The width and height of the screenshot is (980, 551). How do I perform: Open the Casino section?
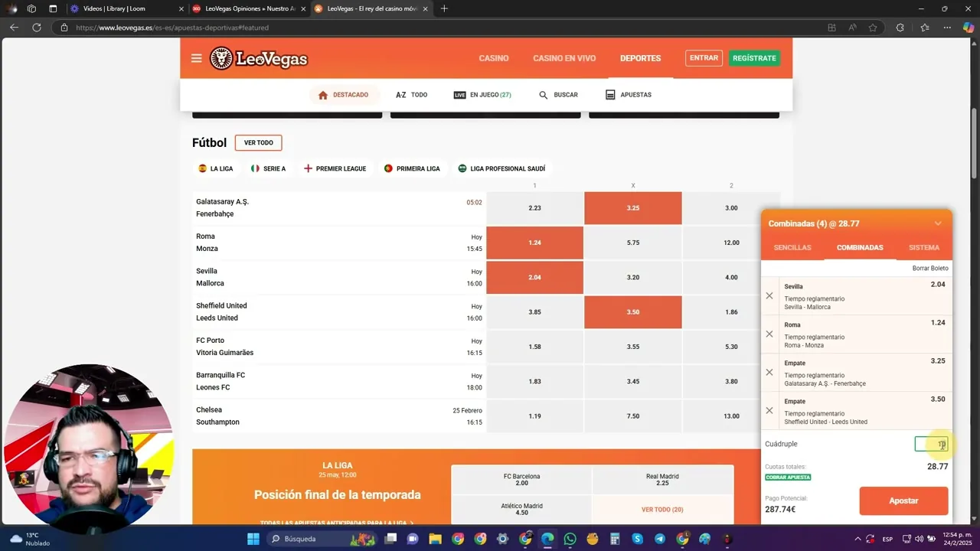pyautogui.click(x=494, y=58)
